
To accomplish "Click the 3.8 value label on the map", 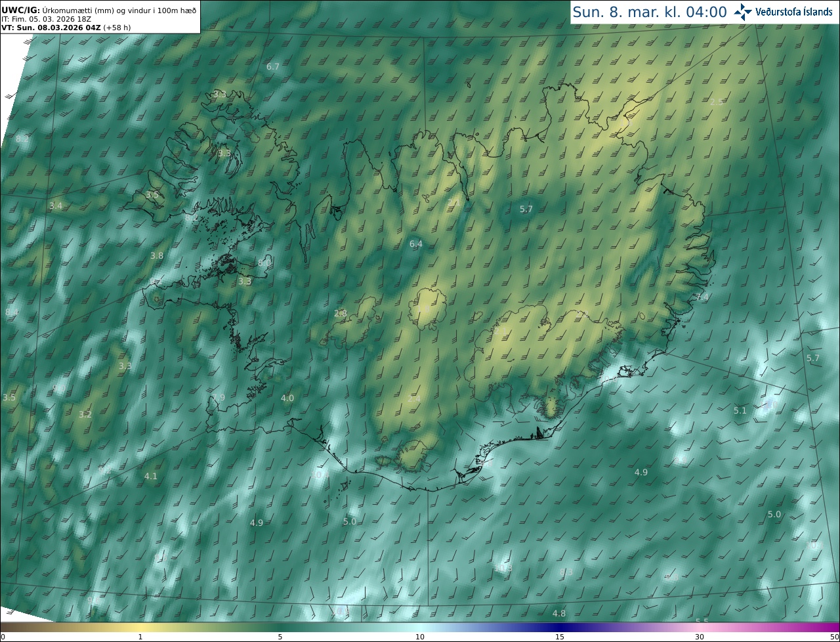I will [157, 256].
